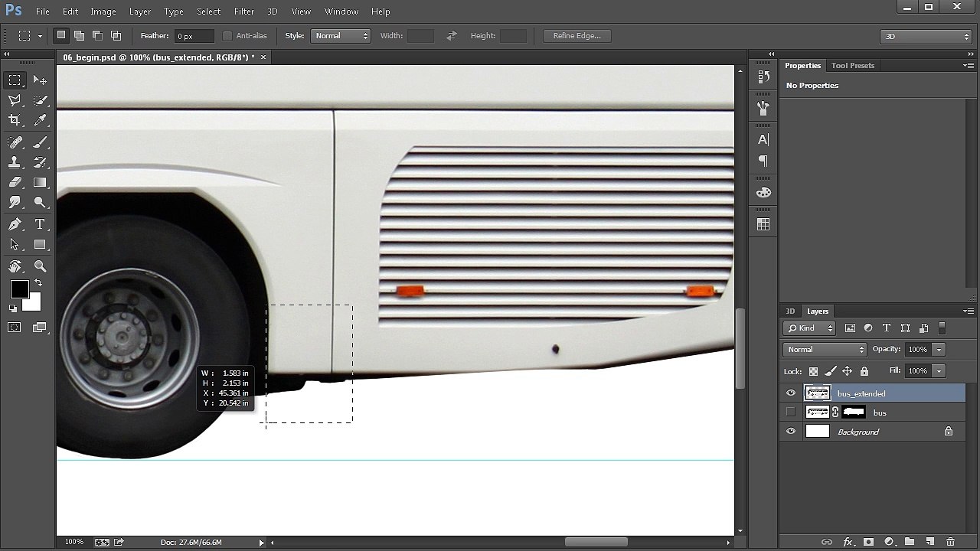This screenshot has width=980, height=551.
Task: Create a new layer group
Action: [x=909, y=542]
